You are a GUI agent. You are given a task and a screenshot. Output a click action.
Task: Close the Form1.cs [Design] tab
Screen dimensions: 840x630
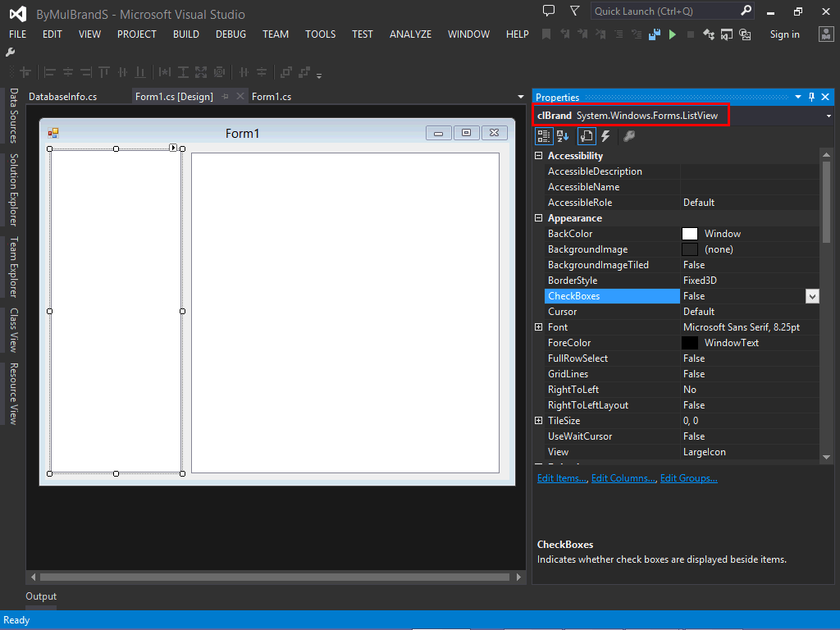240,97
